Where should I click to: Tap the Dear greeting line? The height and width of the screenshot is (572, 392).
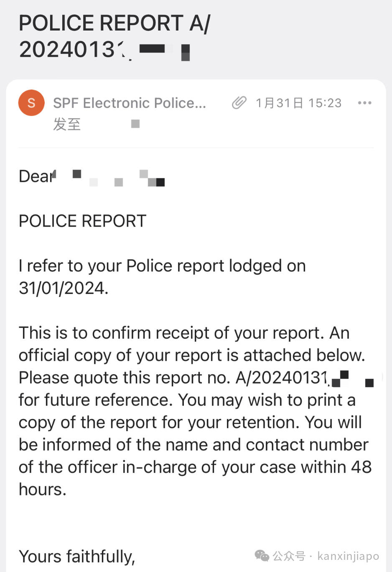(x=92, y=176)
